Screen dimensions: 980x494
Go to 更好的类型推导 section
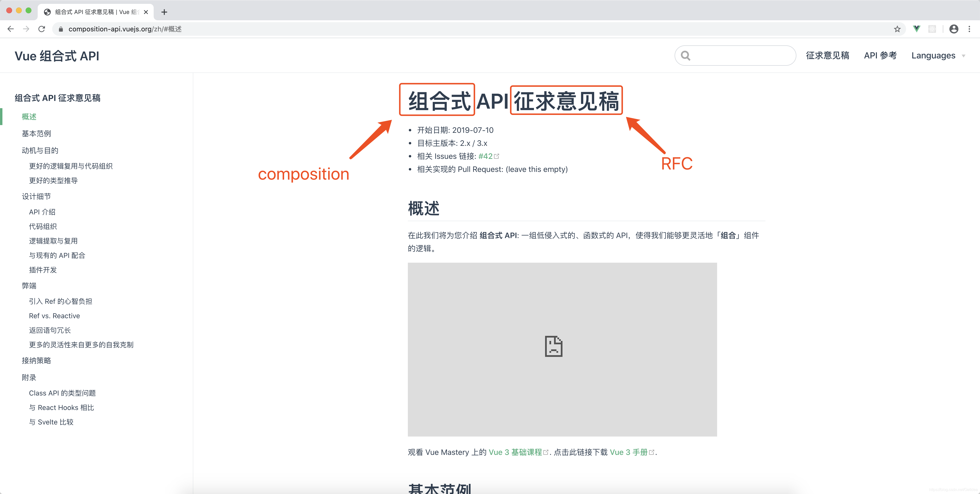coord(53,181)
